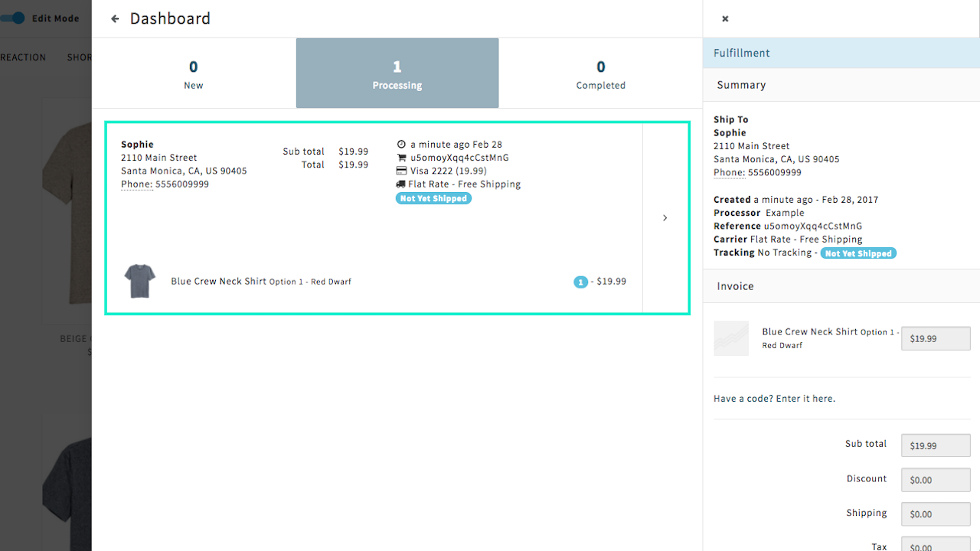Click the Shipping amount field
This screenshot has height=551, width=980.
[936, 514]
